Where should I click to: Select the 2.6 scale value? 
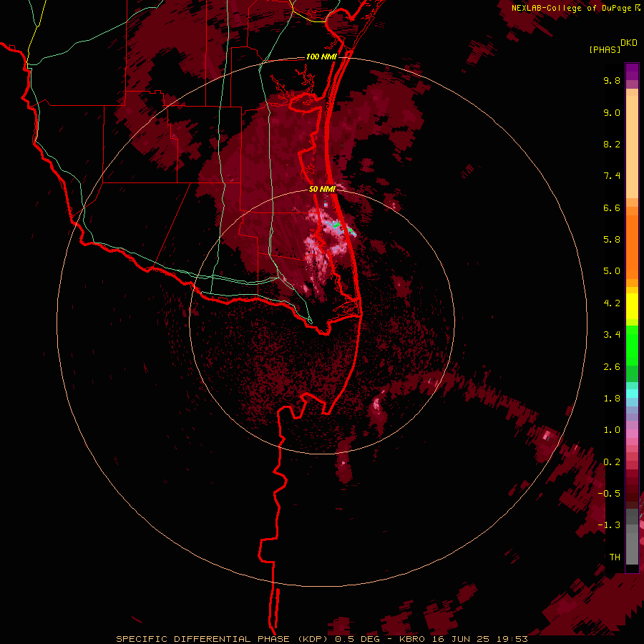(612, 367)
